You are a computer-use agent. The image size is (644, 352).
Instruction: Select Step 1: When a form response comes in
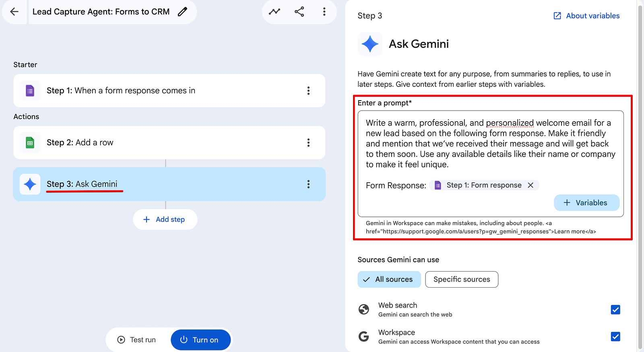(x=169, y=91)
